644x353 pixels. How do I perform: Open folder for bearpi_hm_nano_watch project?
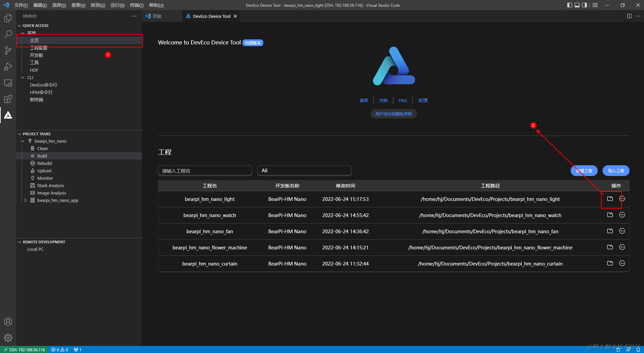[610, 215]
